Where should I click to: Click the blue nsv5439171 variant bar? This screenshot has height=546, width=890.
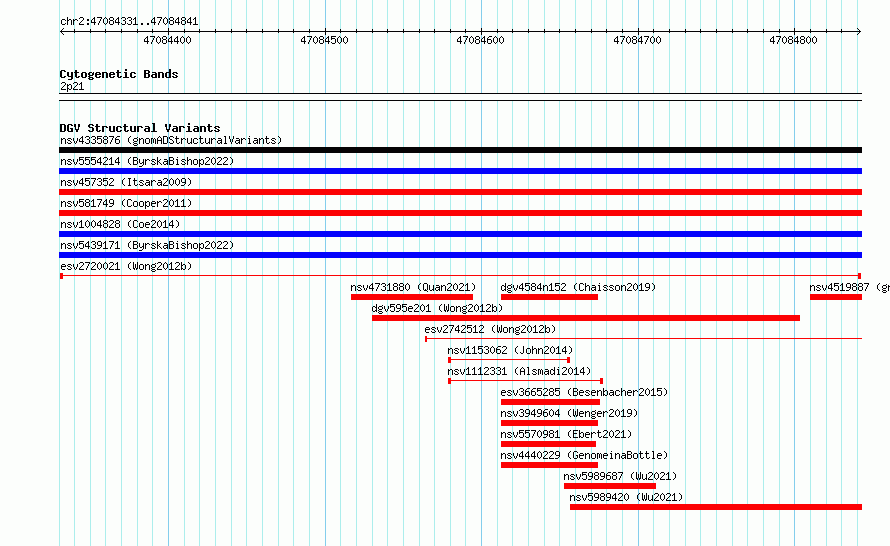460,255
